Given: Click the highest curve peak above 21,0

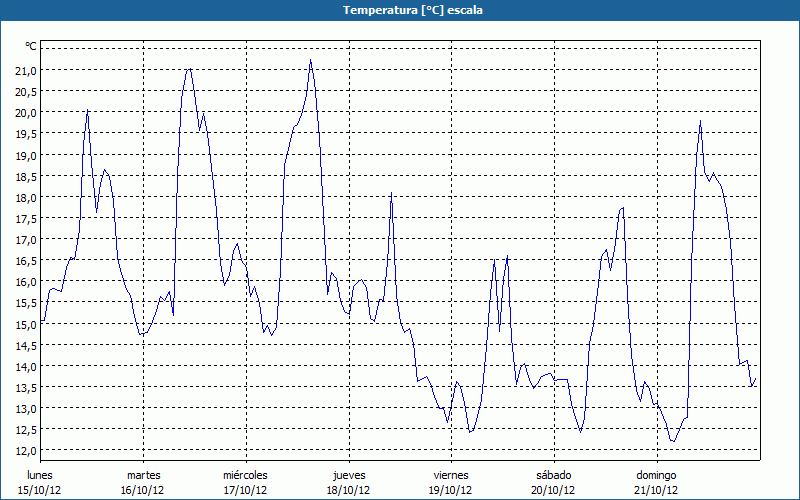Looking at the screenshot, I should [x=311, y=60].
